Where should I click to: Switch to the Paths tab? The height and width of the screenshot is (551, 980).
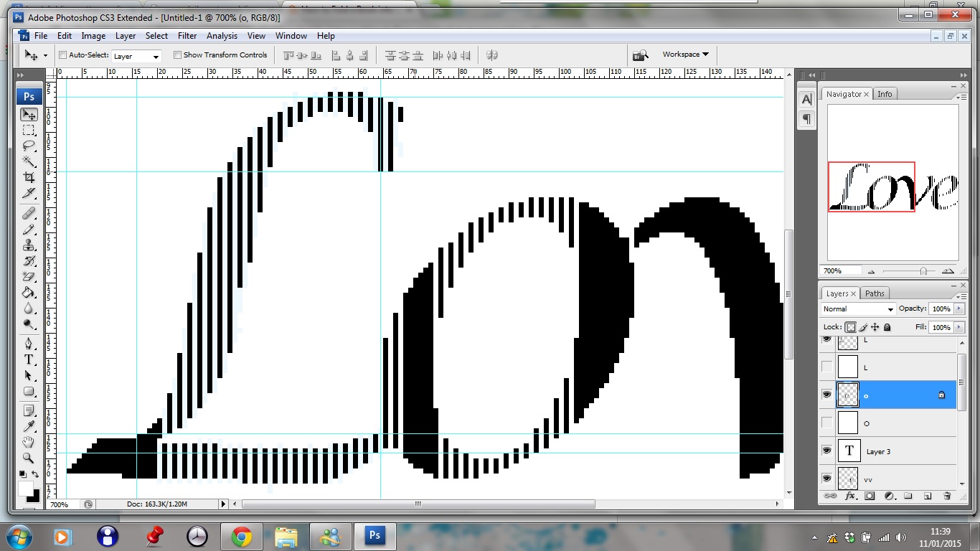click(x=875, y=293)
